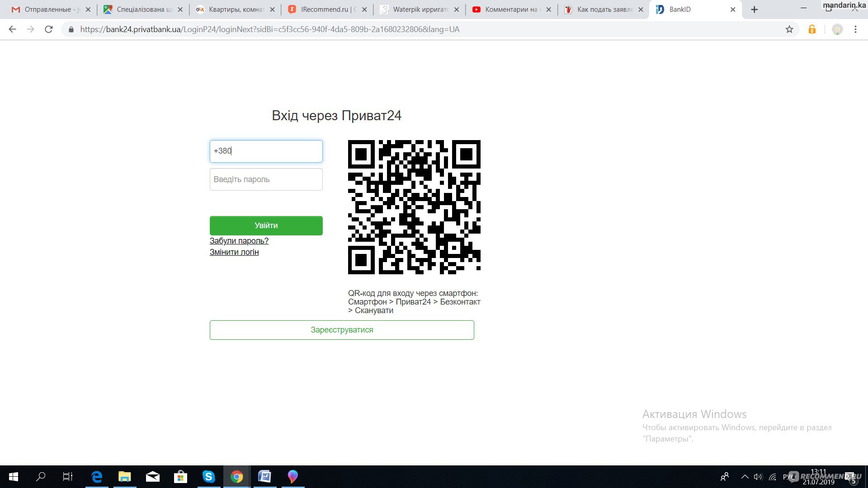This screenshot has width=868, height=488.
Task: Open the Забули пароль? link
Action: [239, 241]
